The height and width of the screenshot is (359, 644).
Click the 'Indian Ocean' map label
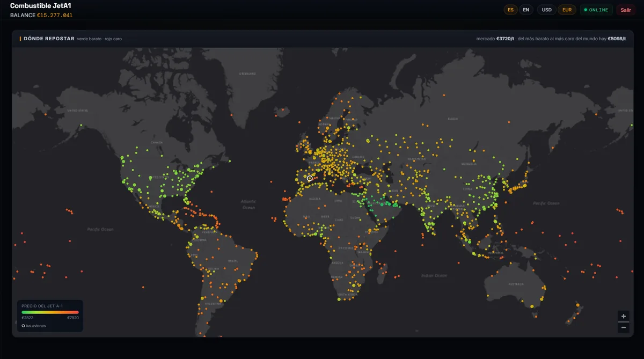click(x=434, y=275)
